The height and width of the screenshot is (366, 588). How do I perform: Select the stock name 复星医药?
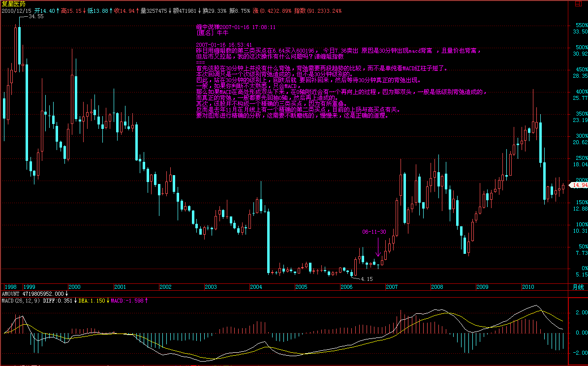point(13,3)
